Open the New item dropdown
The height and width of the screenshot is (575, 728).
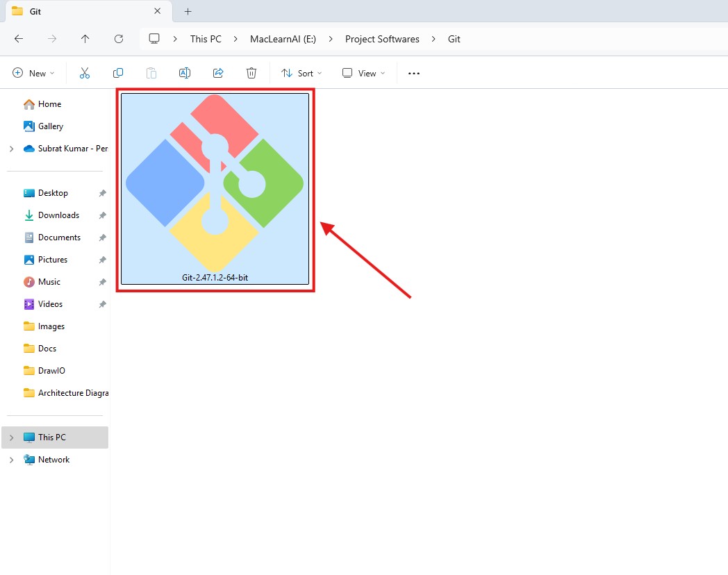point(33,73)
